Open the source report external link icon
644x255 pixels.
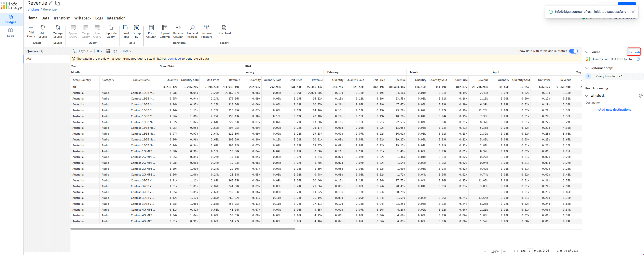click(638, 59)
